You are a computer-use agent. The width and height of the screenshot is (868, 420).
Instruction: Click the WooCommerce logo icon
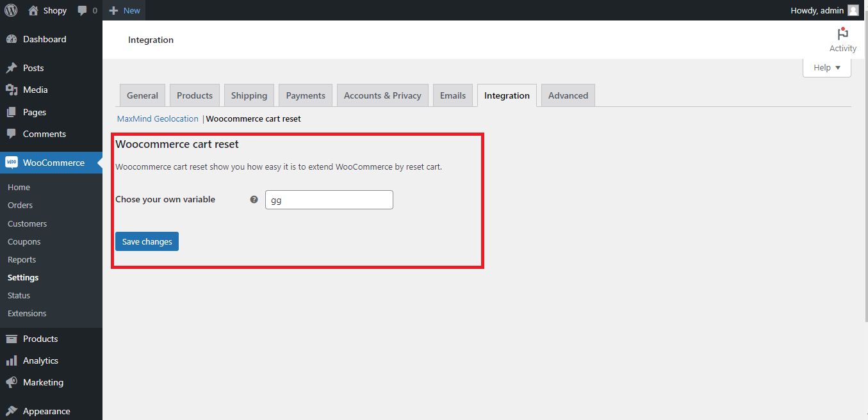pyautogui.click(x=12, y=163)
